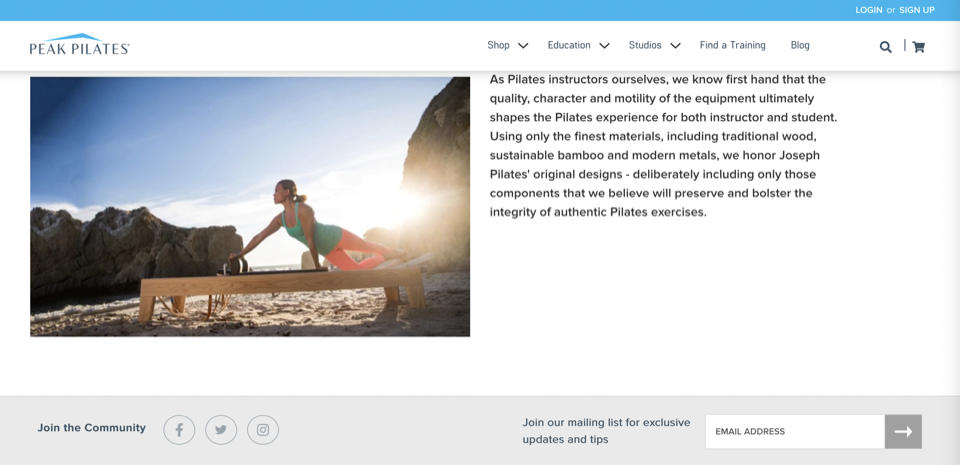Open the search magnifier icon

point(885,46)
